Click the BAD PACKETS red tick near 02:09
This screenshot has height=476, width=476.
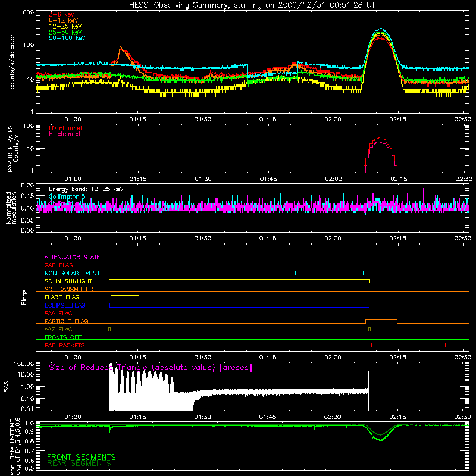371,345
